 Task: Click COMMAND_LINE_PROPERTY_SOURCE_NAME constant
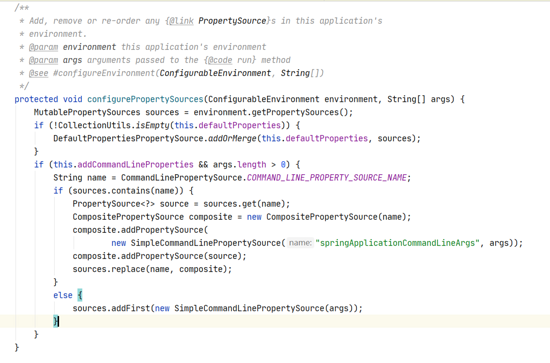tap(326, 177)
